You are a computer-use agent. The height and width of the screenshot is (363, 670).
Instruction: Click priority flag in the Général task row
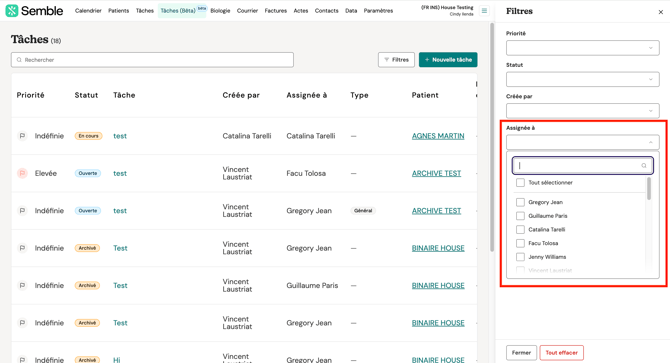coord(22,211)
